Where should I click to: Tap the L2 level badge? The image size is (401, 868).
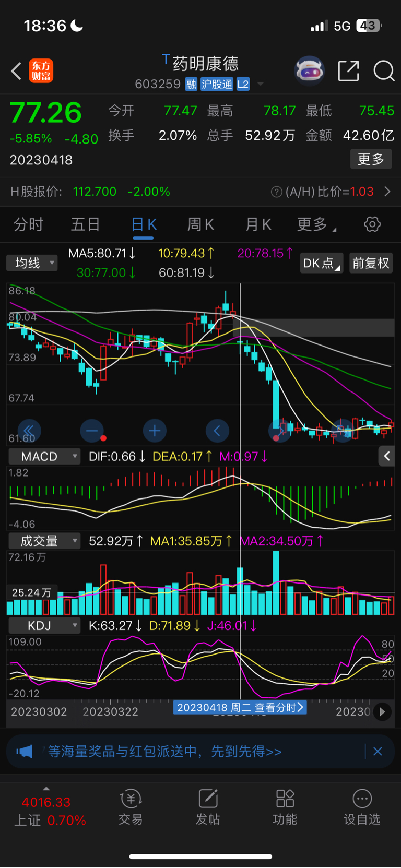click(243, 84)
